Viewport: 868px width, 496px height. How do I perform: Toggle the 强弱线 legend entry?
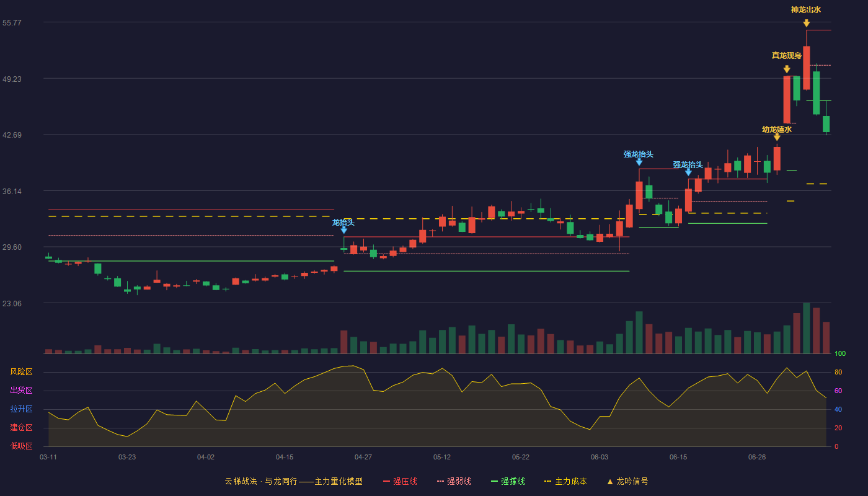(x=454, y=481)
